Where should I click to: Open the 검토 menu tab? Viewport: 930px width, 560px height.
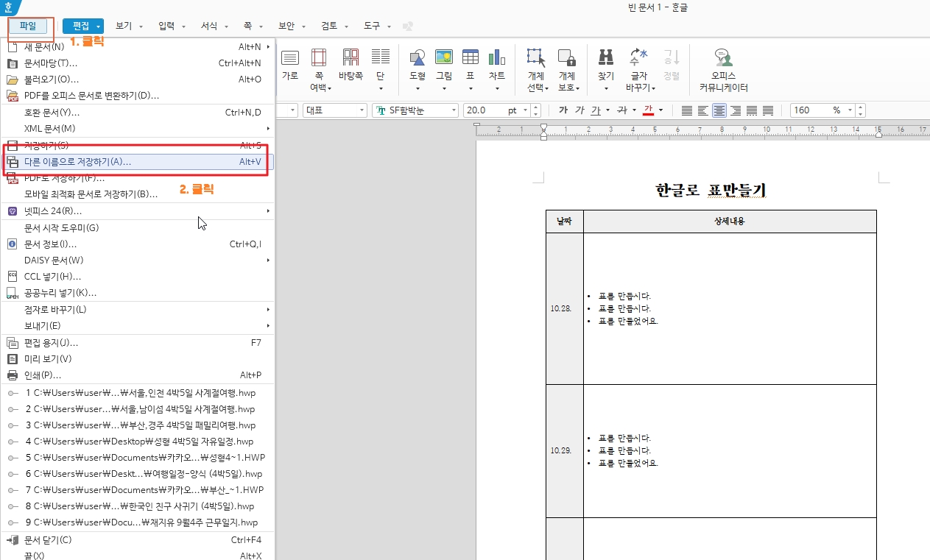(x=328, y=26)
